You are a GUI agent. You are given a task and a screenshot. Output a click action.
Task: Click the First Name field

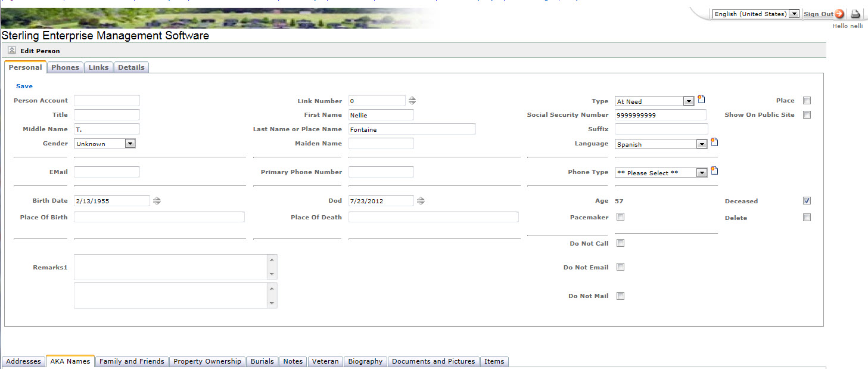click(x=381, y=115)
